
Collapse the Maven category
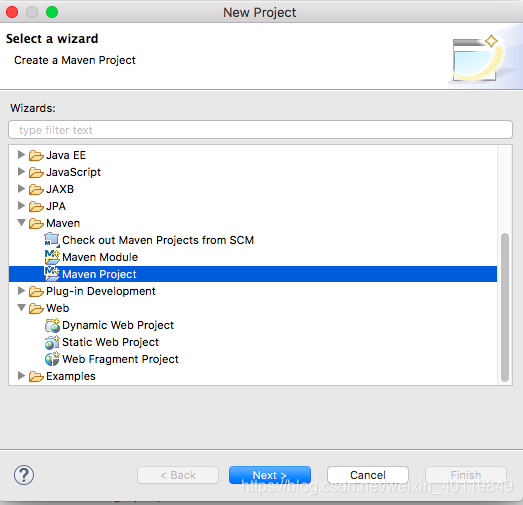click(x=21, y=223)
